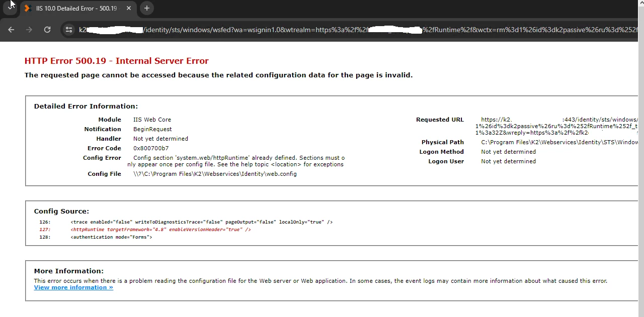
Task: Click inside the address bar URL
Action: coord(252,30)
